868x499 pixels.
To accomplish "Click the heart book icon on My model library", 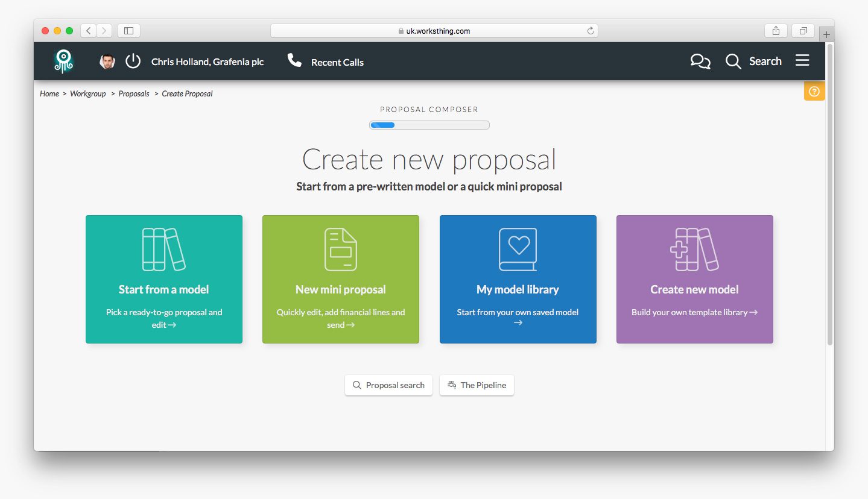I will click(x=518, y=249).
